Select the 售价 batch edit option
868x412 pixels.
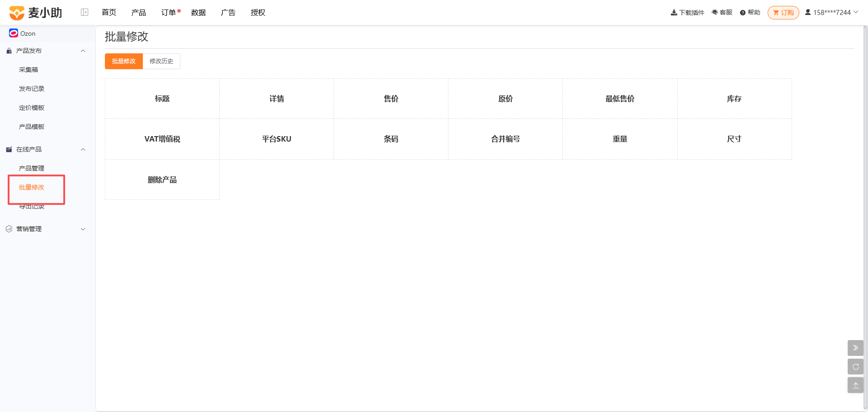pos(391,99)
